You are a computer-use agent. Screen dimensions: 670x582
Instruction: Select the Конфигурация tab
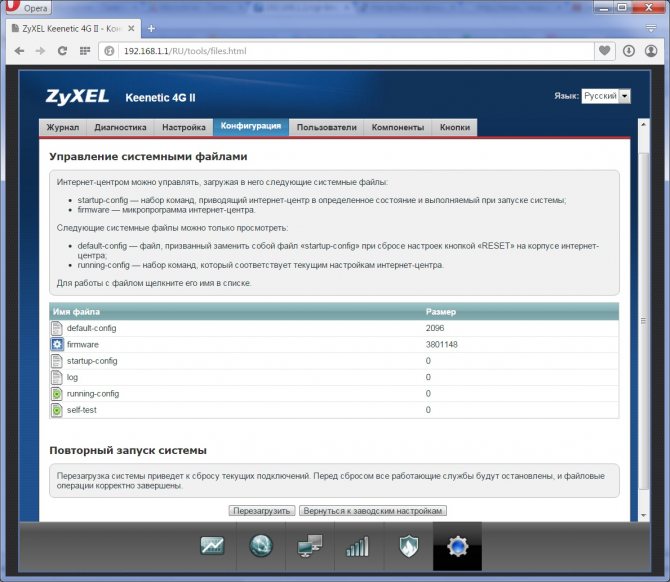pos(251,126)
